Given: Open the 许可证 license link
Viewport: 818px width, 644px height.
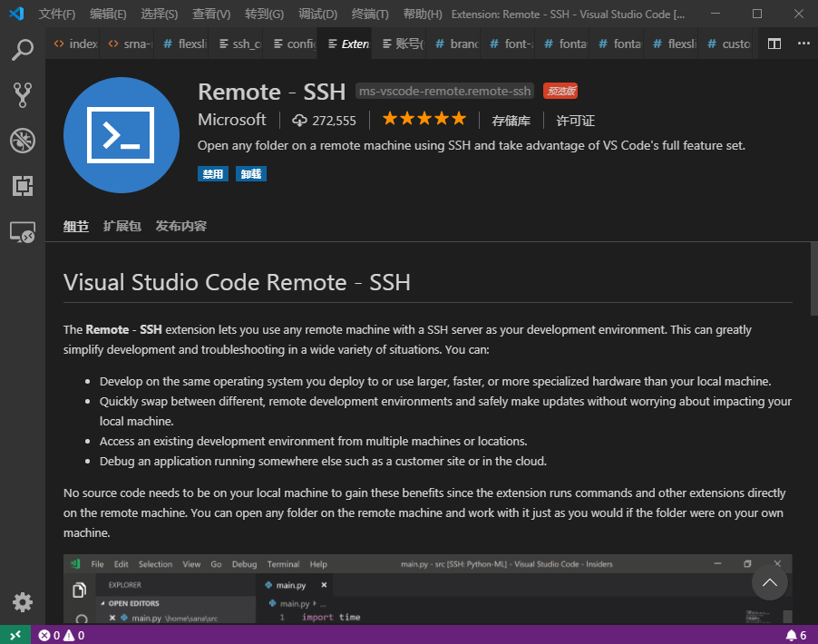Looking at the screenshot, I should [576, 121].
